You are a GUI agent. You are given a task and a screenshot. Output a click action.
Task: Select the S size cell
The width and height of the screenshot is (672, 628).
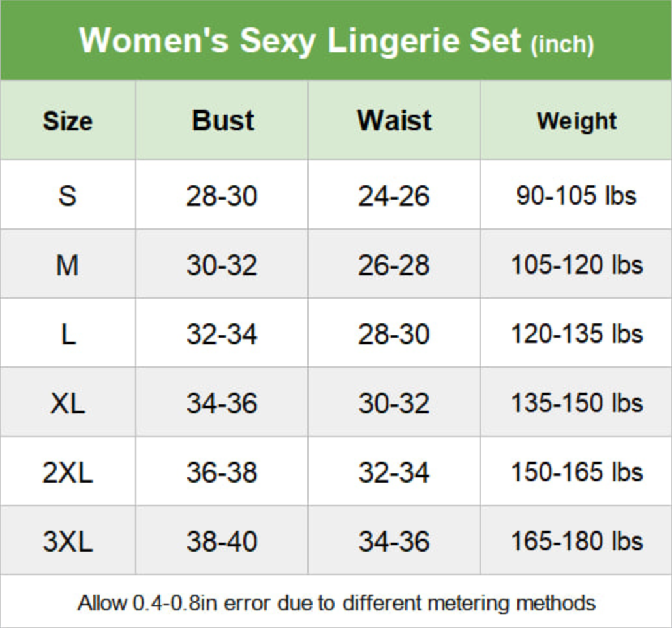68,195
